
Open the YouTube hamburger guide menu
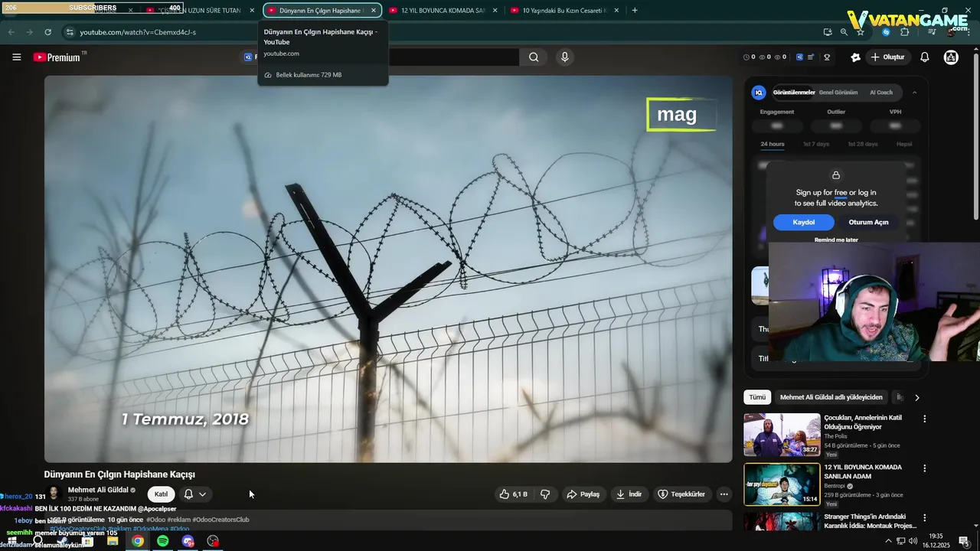click(x=16, y=57)
